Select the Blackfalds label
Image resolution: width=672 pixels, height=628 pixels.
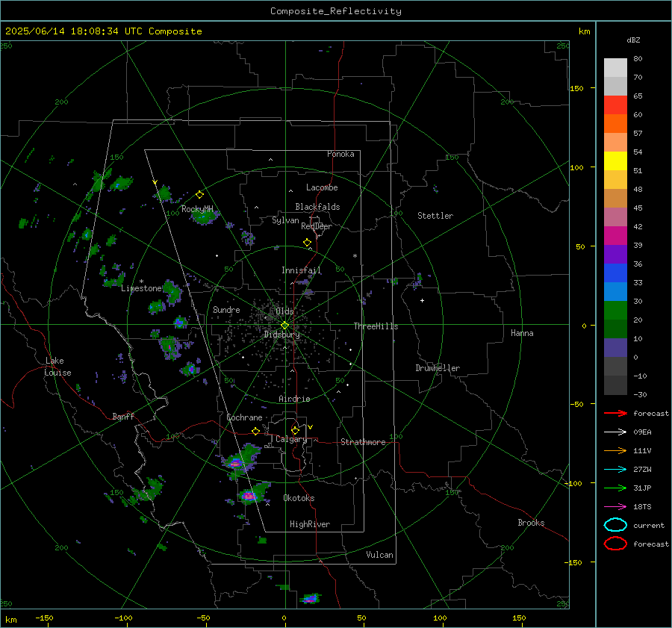click(317, 207)
